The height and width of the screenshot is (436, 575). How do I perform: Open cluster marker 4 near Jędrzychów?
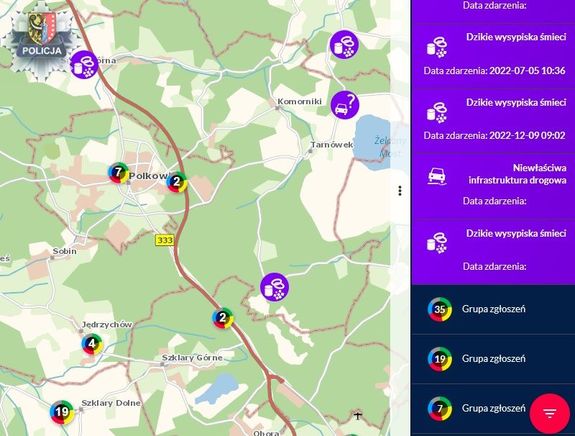92,344
